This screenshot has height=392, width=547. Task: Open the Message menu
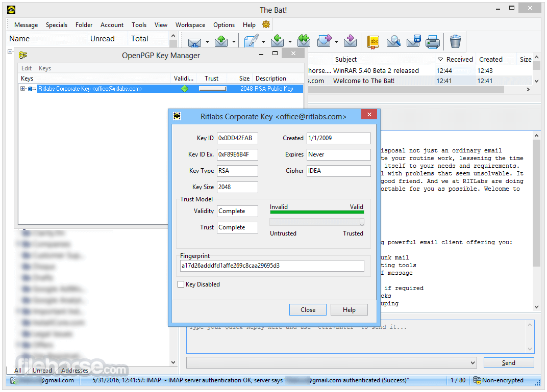click(26, 25)
